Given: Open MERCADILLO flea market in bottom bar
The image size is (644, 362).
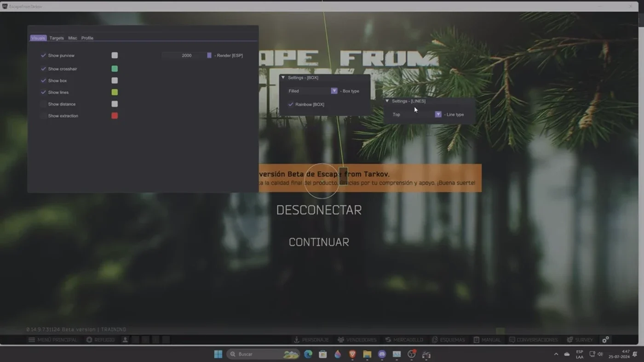Looking at the screenshot, I should pyautogui.click(x=404, y=340).
